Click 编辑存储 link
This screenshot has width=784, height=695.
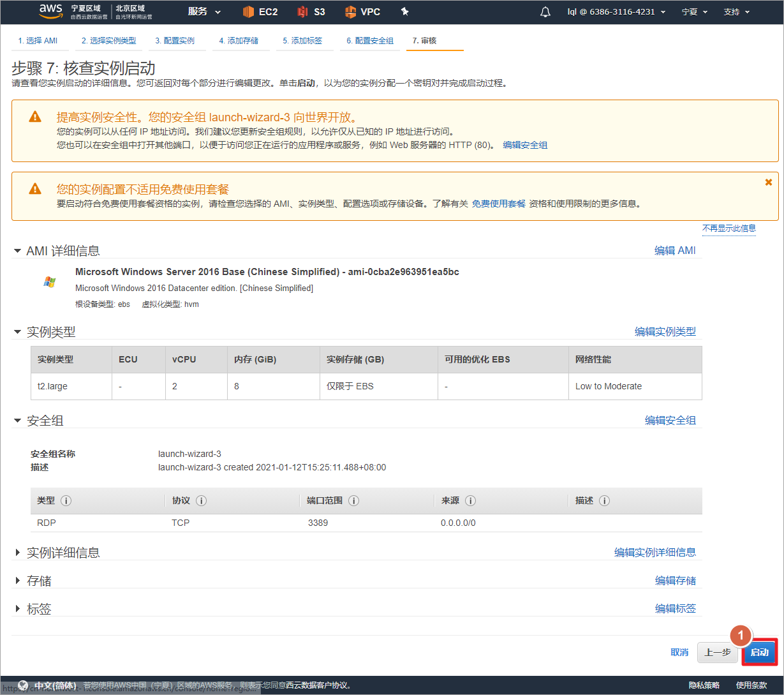click(x=676, y=581)
